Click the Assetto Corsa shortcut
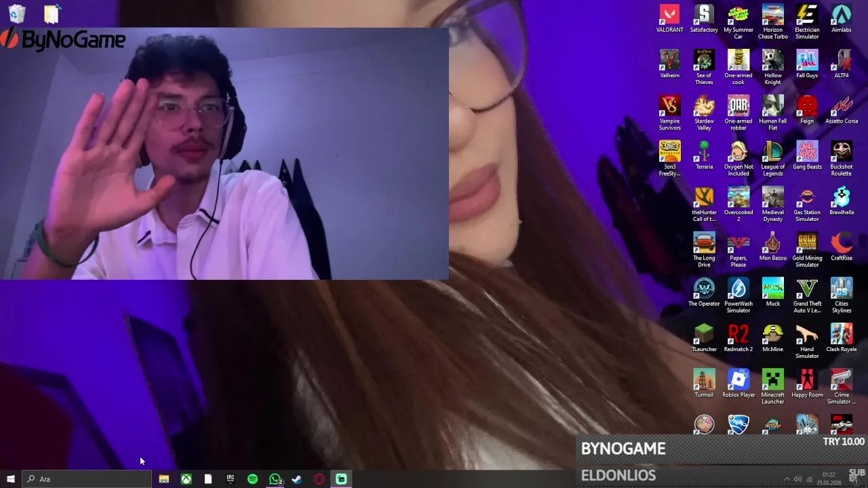This screenshot has width=868, height=488. pos(842,109)
